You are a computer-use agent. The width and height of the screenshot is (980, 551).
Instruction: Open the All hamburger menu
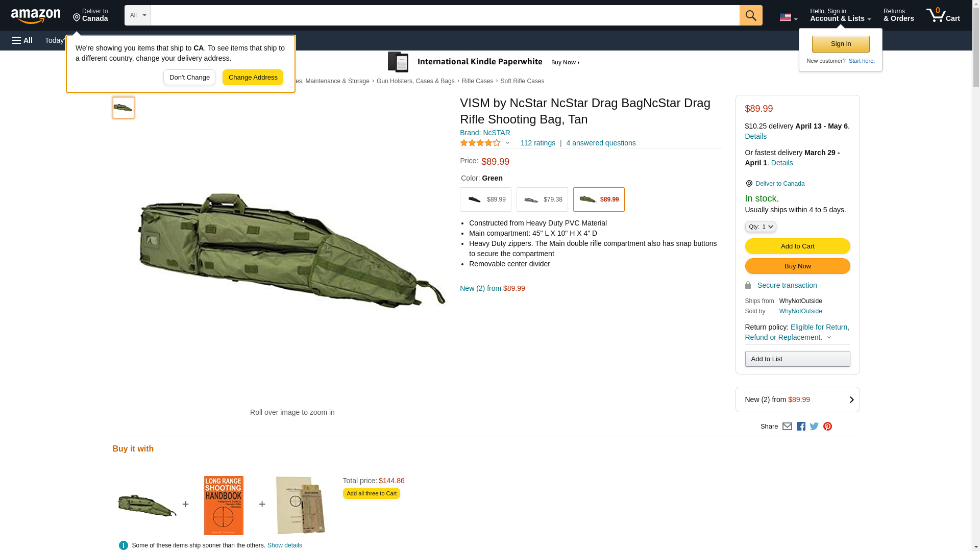[x=22, y=40]
